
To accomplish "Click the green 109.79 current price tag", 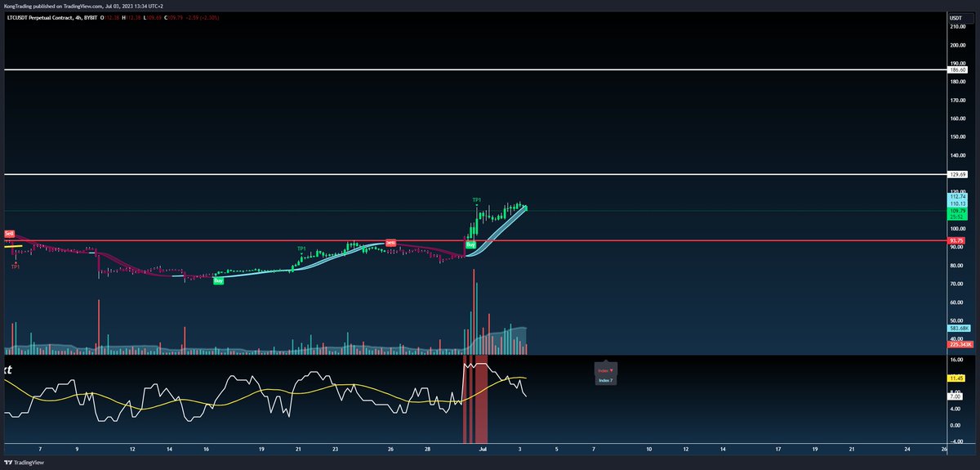I will (957, 212).
